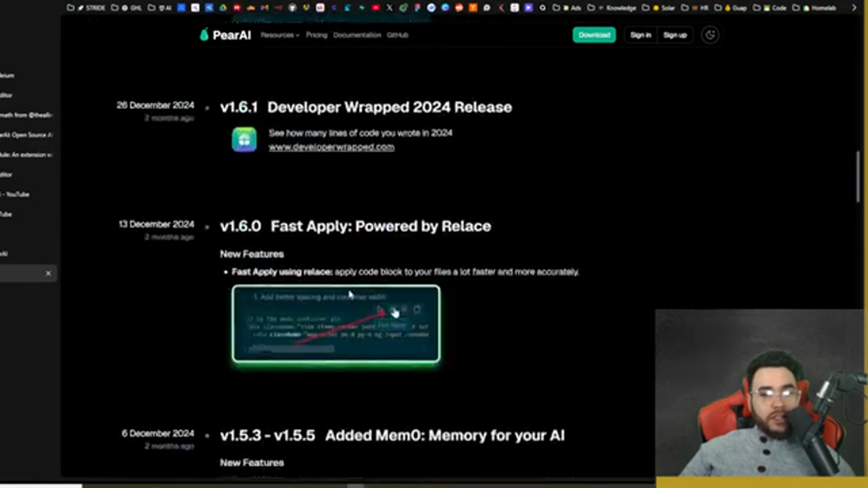Click the v1.6.0 Fast Apply heading

tap(355, 226)
